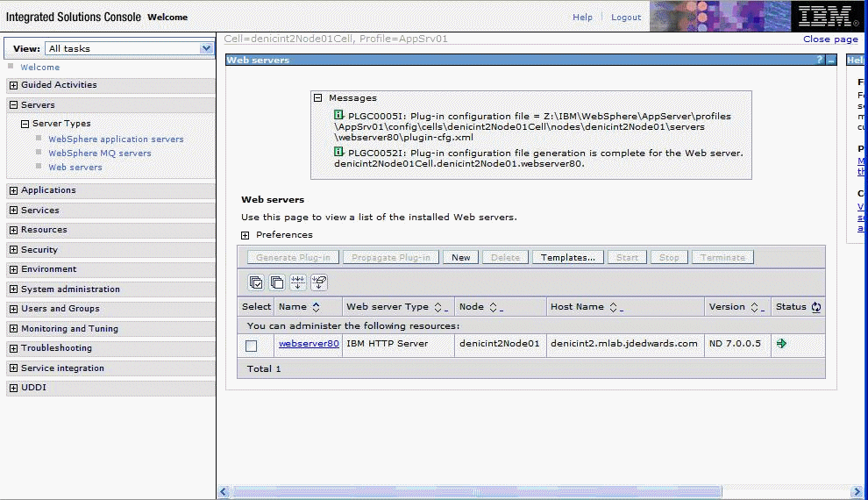Click the Clear Filter Value icon
The width and height of the screenshot is (868, 500).
pos(319,282)
